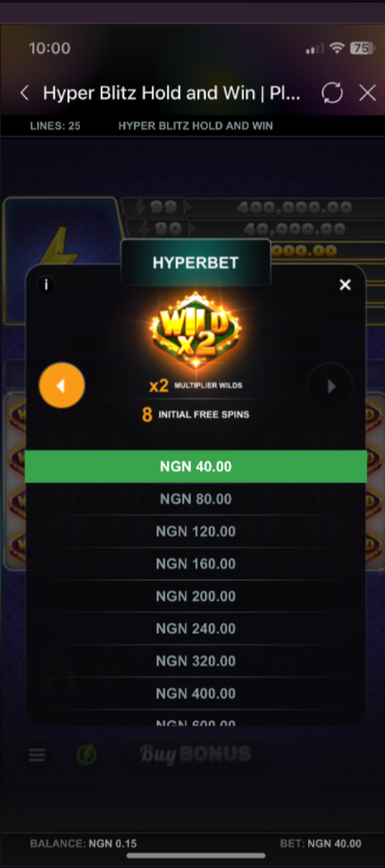385x868 pixels.
Task: Go to previous Hyperbet option with orange arrow
Action: click(62, 386)
